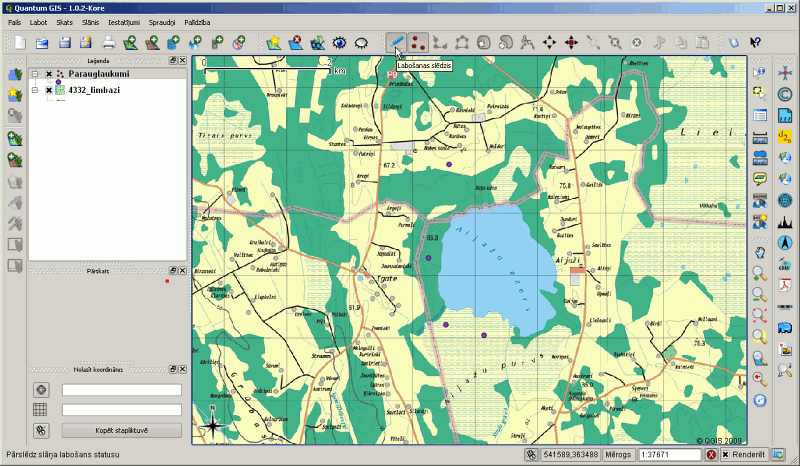Close the Pārskats panel
This screenshot has width=800, height=466.
click(x=182, y=271)
